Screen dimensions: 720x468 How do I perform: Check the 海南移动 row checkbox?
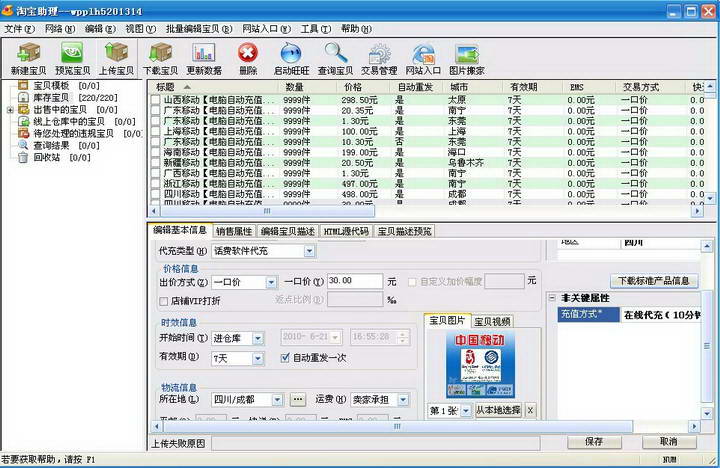click(x=155, y=152)
